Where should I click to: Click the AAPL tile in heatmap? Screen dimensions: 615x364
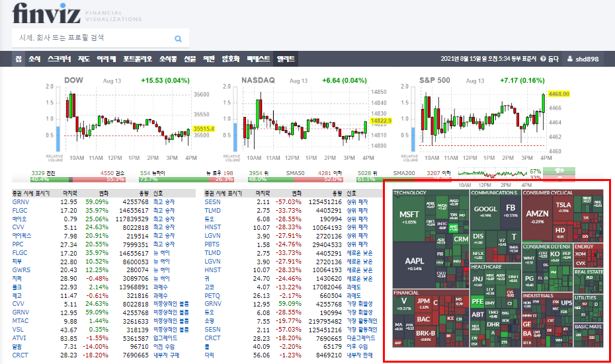pyautogui.click(x=414, y=264)
